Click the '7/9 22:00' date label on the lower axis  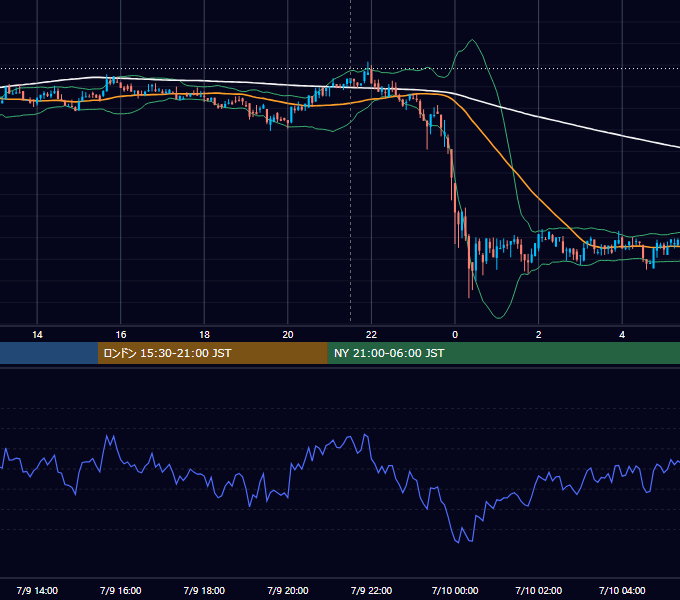(x=371, y=590)
